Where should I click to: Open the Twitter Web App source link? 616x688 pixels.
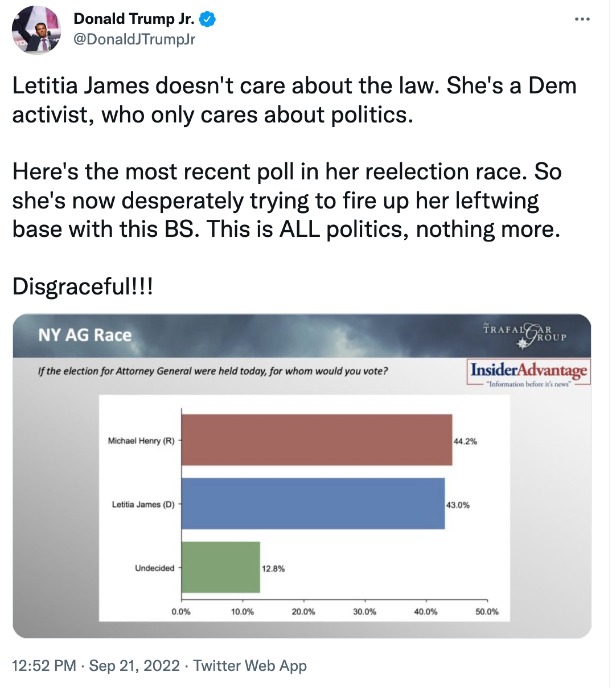(250, 665)
